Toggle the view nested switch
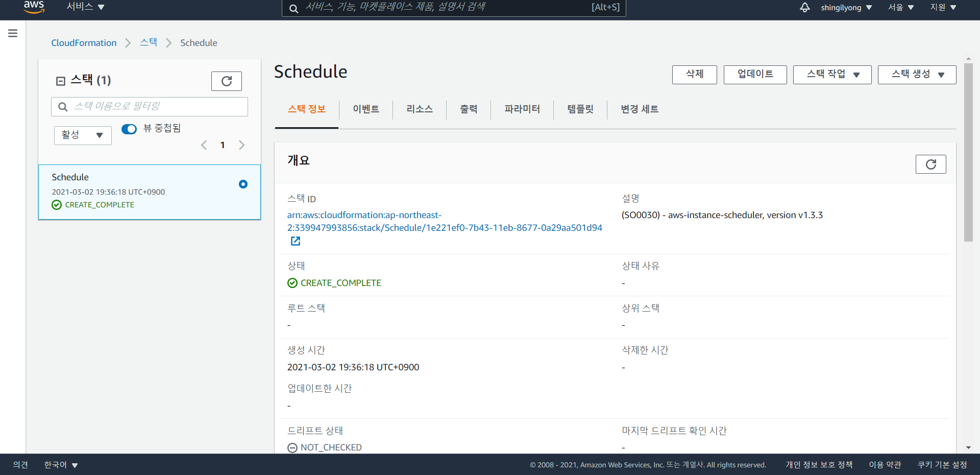This screenshot has width=980, height=475. pyautogui.click(x=129, y=129)
